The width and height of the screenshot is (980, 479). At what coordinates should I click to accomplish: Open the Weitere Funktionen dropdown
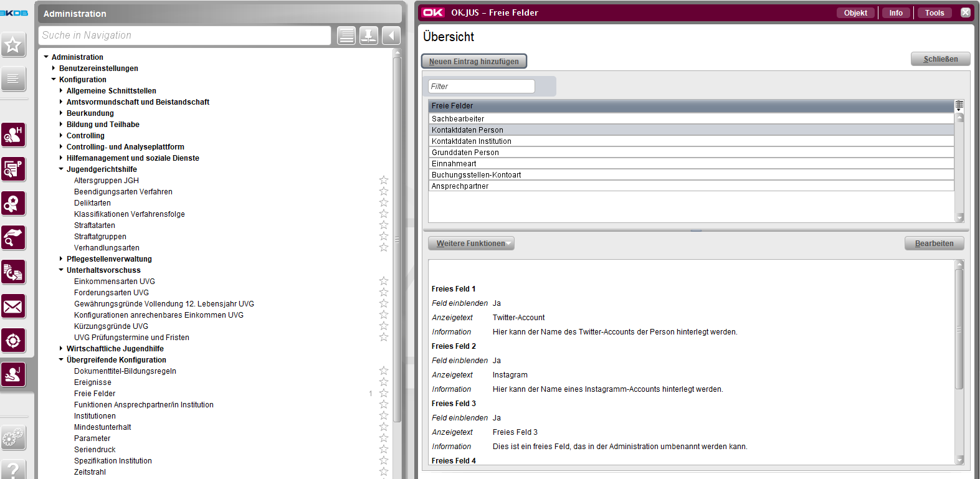pyautogui.click(x=471, y=244)
